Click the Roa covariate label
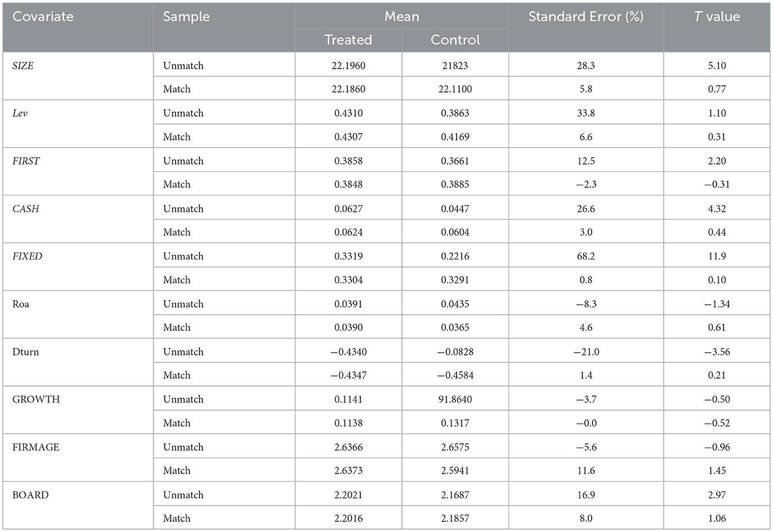The width and height of the screenshot is (773, 532). click(x=21, y=304)
